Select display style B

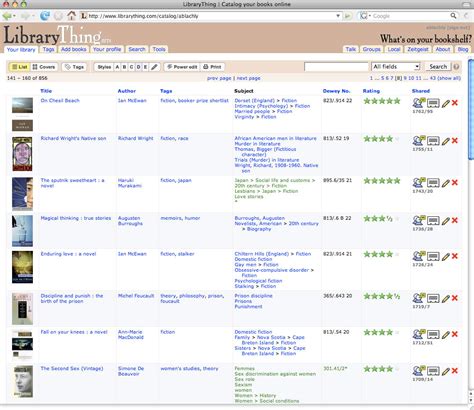(x=124, y=67)
